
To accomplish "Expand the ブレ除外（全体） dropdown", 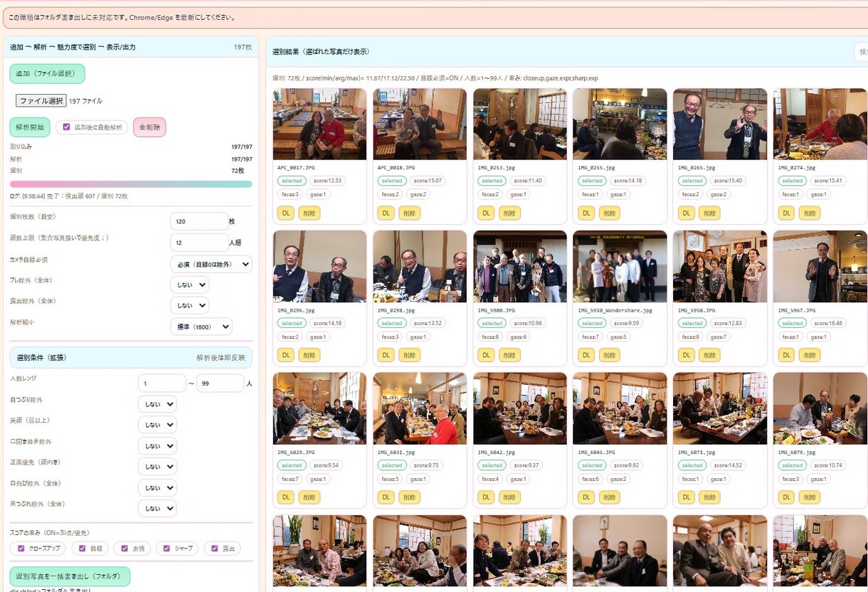I will click(190, 285).
